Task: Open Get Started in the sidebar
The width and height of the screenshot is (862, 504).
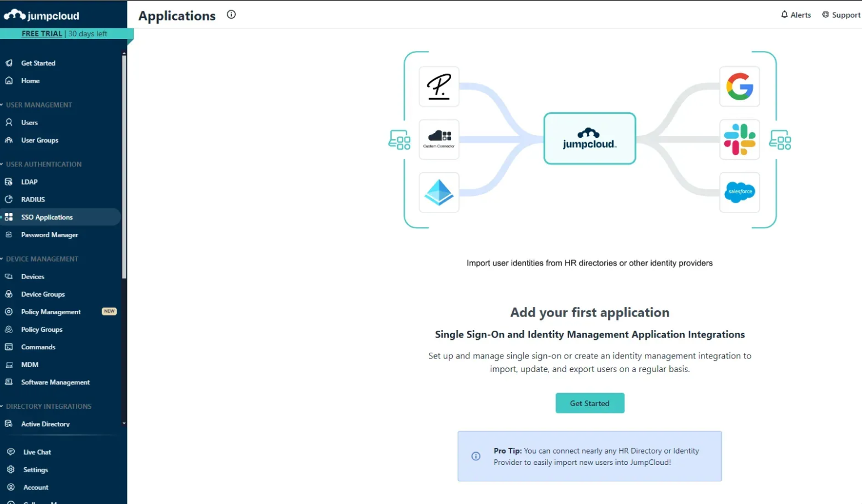Action: [x=39, y=63]
